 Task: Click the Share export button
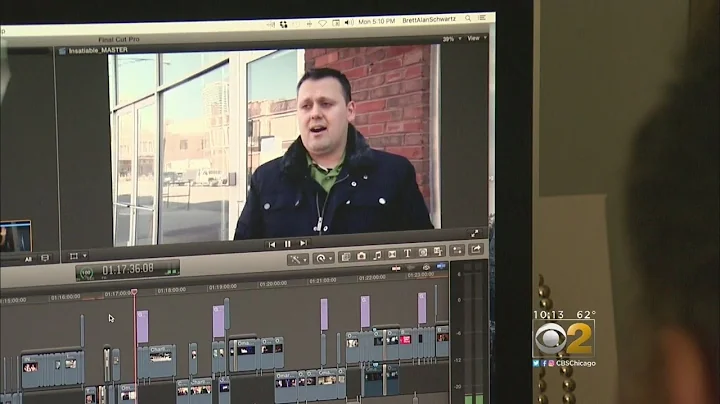[476, 249]
